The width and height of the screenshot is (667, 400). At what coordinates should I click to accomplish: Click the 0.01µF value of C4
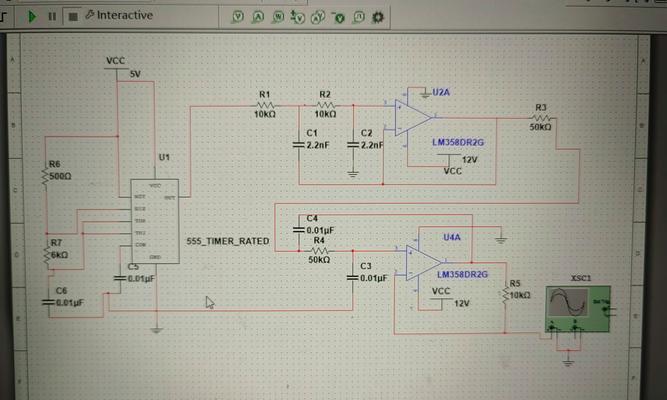tap(320, 230)
